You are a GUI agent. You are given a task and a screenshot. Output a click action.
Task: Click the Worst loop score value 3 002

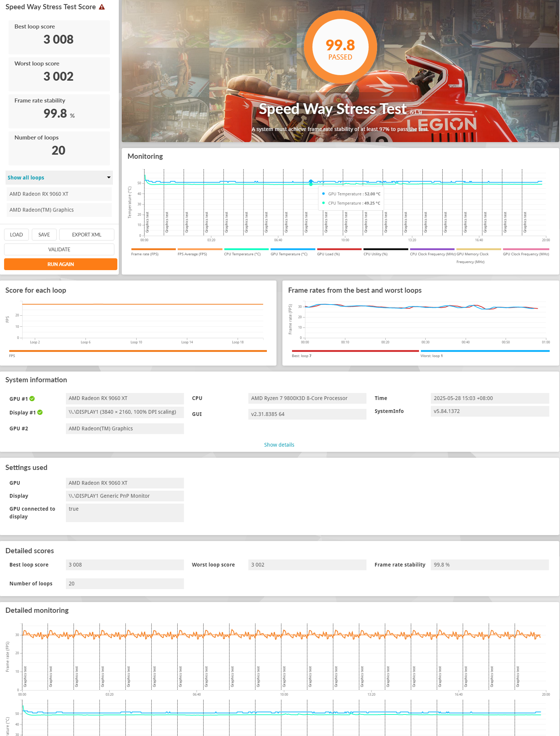(58, 77)
